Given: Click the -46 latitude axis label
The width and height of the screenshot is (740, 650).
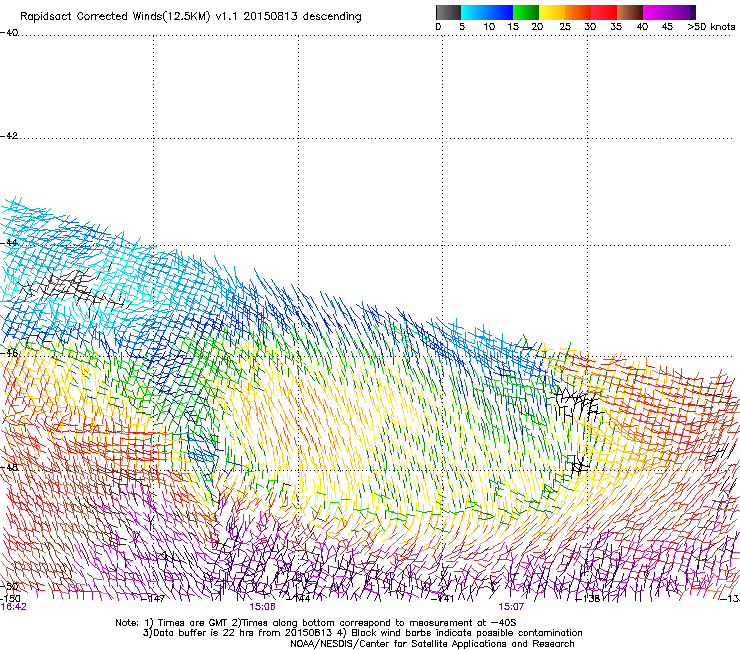Looking at the screenshot, I should pos(9,353).
